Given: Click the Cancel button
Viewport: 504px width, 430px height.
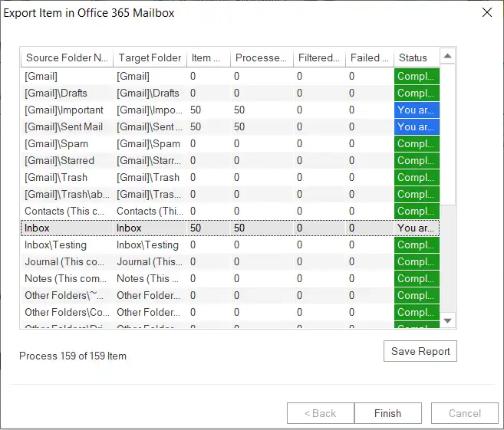Looking at the screenshot, I should click(464, 413).
